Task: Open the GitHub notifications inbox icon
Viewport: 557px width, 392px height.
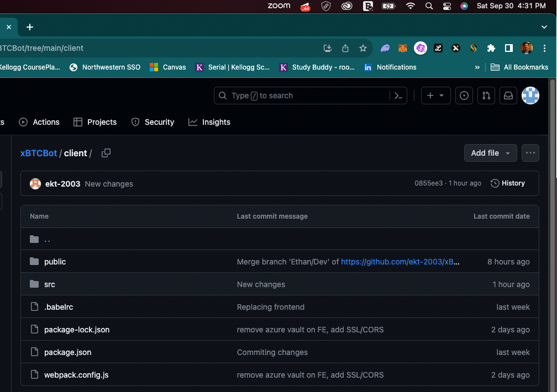Action: pos(508,96)
